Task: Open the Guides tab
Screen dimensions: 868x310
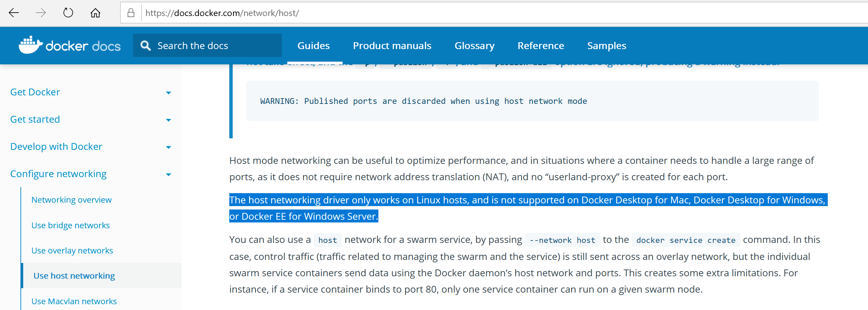Action: (314, 46)
